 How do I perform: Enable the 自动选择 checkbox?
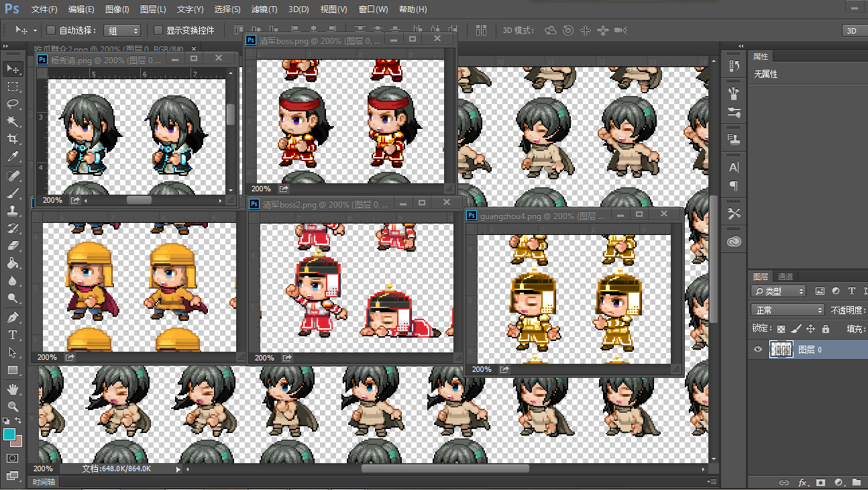[x=51, y=30]
